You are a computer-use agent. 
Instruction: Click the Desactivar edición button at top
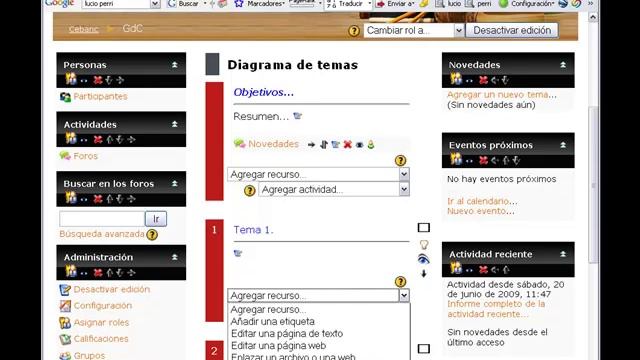[x=512, y=31]
